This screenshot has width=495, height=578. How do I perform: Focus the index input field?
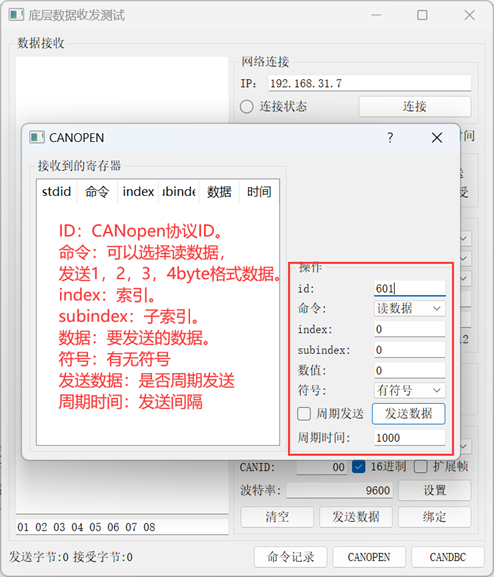tap(410, 329)
